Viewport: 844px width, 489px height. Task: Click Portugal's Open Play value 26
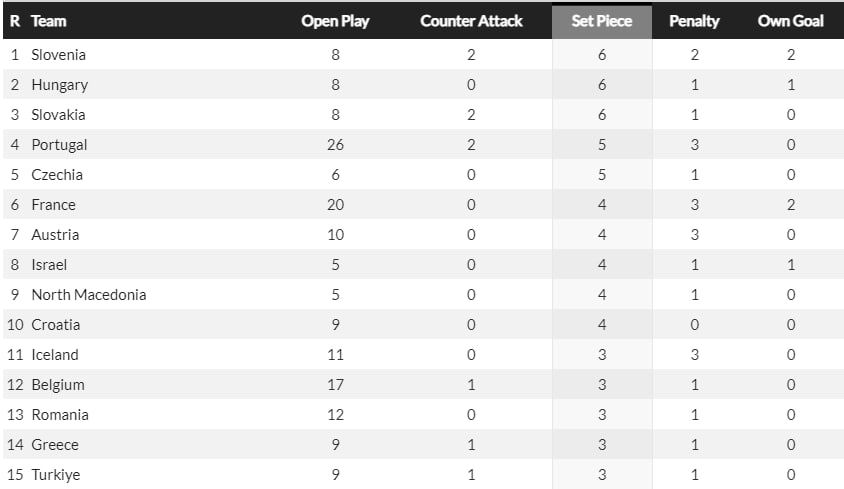[x=335, y=145]
